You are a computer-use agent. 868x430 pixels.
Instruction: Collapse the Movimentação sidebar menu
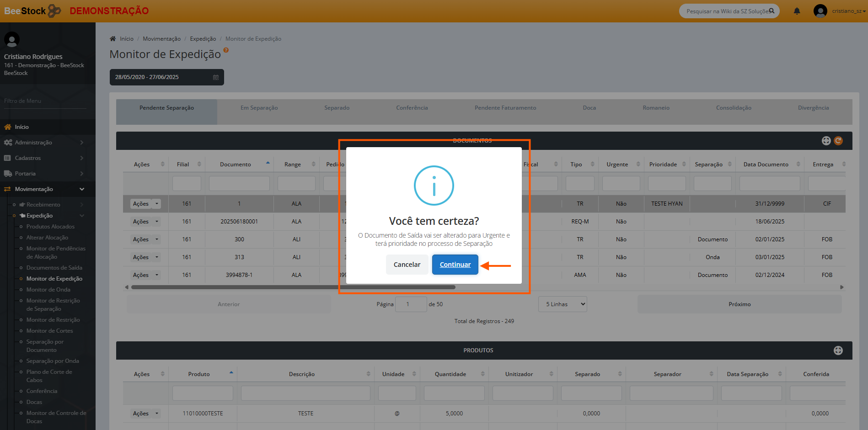click(x=82, y=189)
